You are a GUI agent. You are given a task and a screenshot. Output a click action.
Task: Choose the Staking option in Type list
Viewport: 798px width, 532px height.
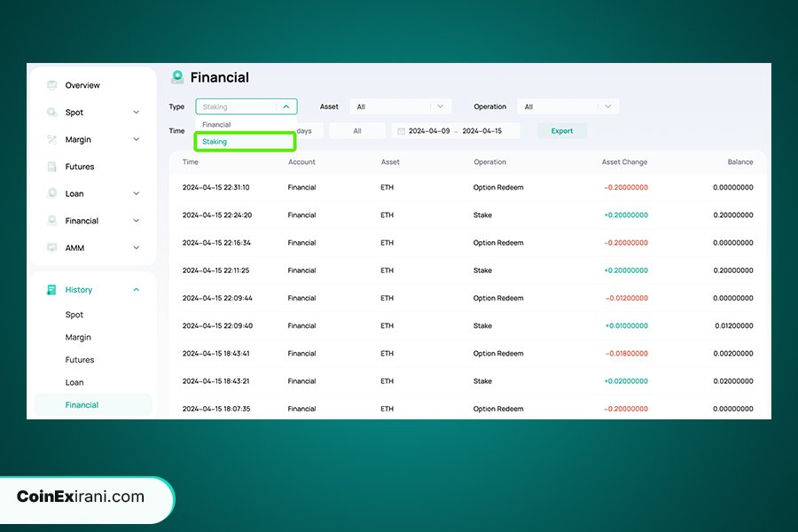point(246,142)
